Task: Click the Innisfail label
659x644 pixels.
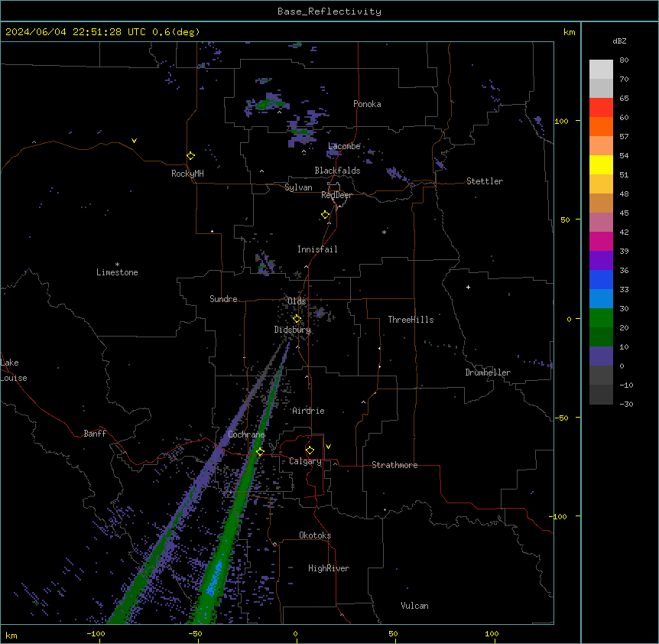Action: pos(317,249)
